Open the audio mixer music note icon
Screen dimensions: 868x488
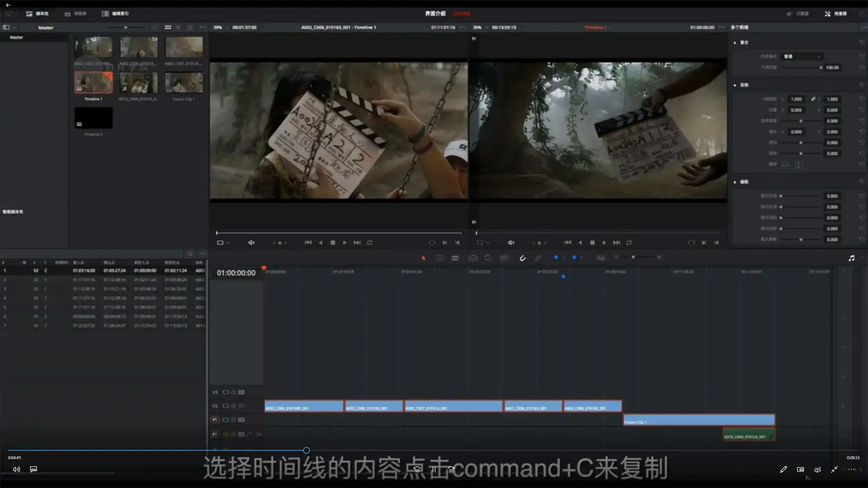(851, 258)
